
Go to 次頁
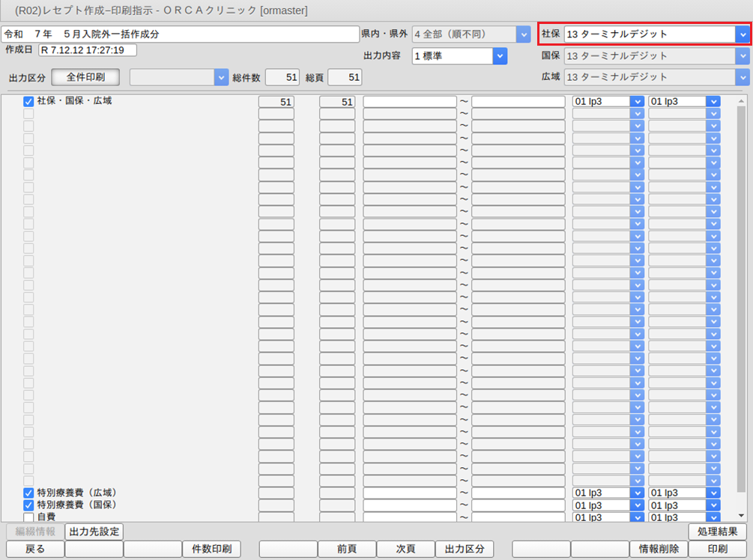pyautogui.click(x=405, y=550)
